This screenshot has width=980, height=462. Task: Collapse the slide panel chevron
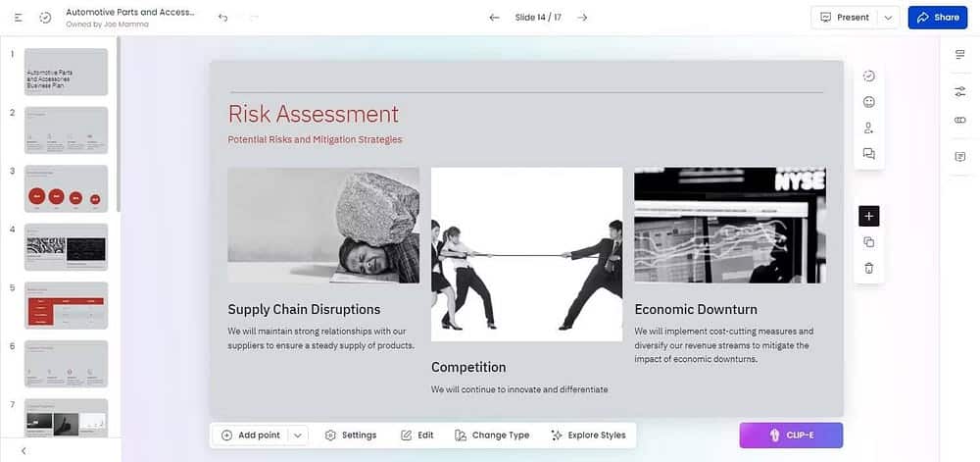(x=24, y=450)
